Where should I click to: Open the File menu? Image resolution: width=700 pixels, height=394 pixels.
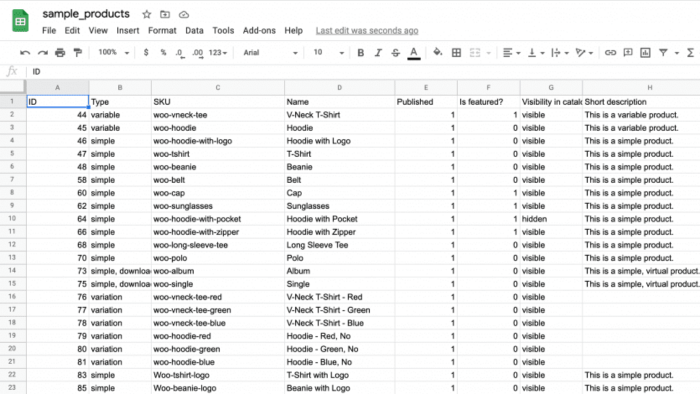pos(49,30)
